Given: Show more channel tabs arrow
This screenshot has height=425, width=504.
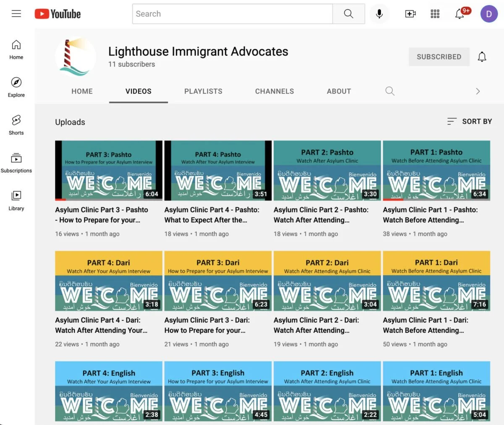Looking at the screenshot, I should click(x=478, y=91).
